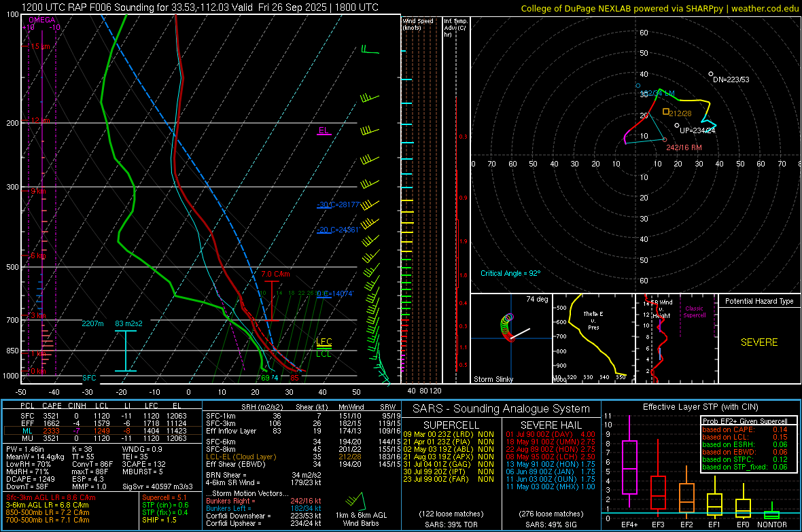Click the '09 Mar 00 23Z (LRD)' supercell analogue
This screenshot has height=532, width=802.
pyautogui.click(x=449, y=434)
